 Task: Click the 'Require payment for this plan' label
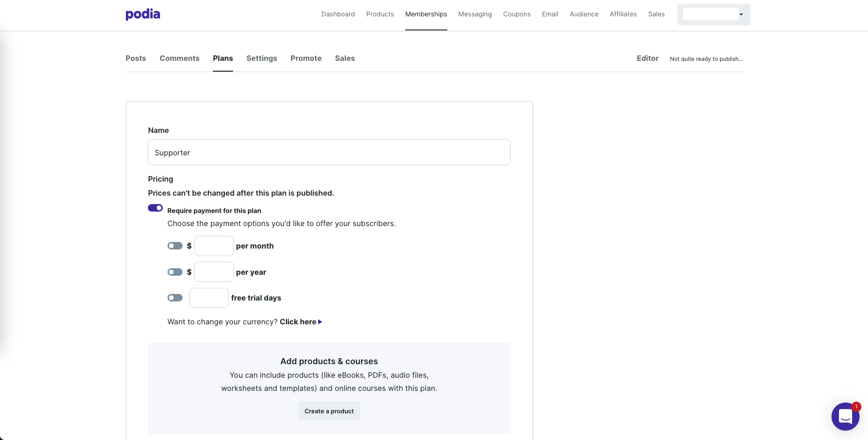click(214, 211)
